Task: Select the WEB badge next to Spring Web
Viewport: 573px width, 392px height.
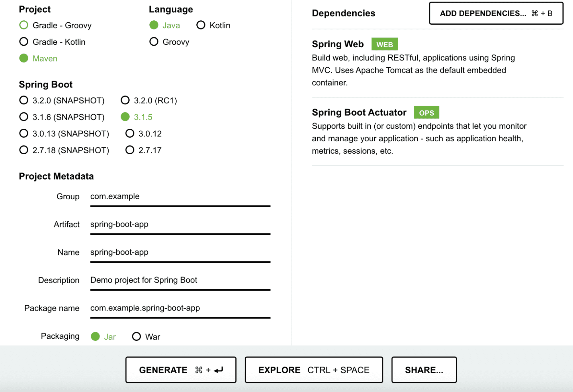Action: pos(384,44)
